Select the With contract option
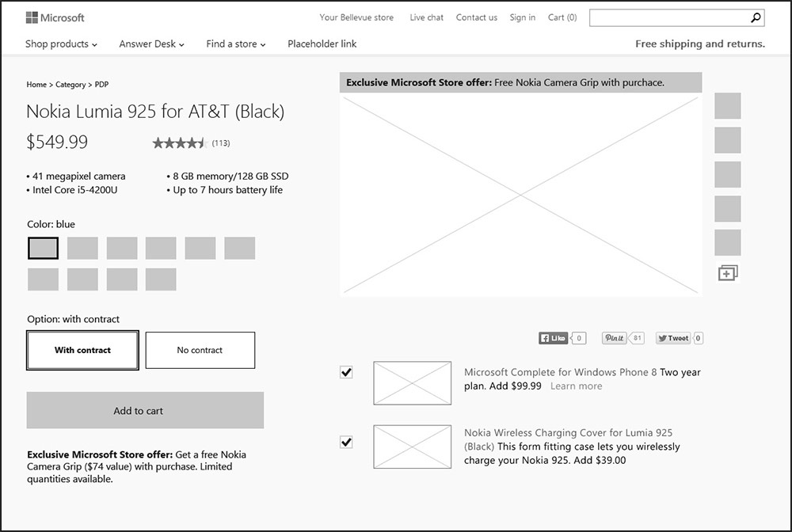The width and height of the screenshot is (792, 532). 83,350
